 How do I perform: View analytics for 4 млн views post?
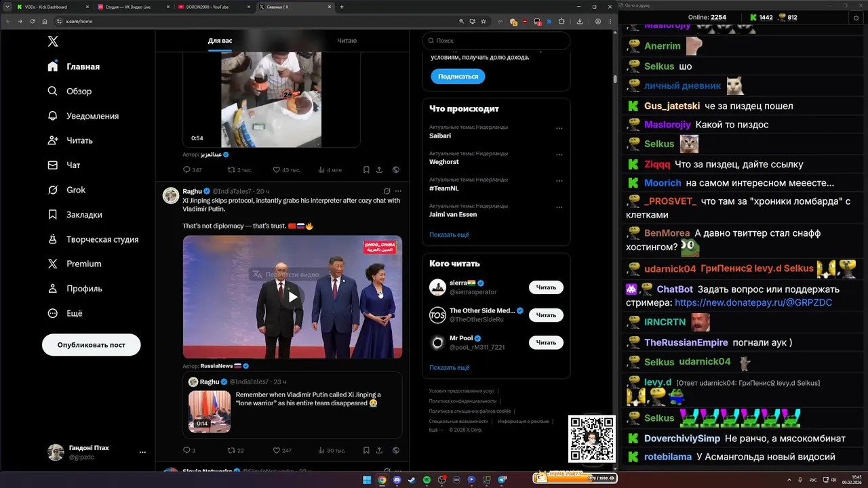coord(330,169)
